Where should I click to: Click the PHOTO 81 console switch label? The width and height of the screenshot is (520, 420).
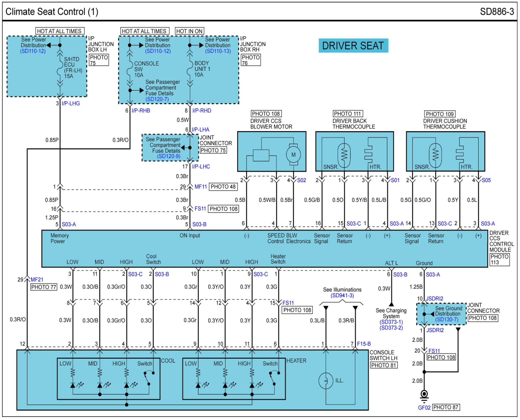click(x=384, y=365)
